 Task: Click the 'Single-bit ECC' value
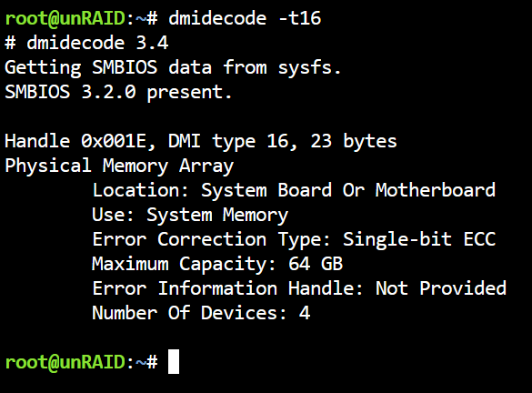click(x=419, y=239)
